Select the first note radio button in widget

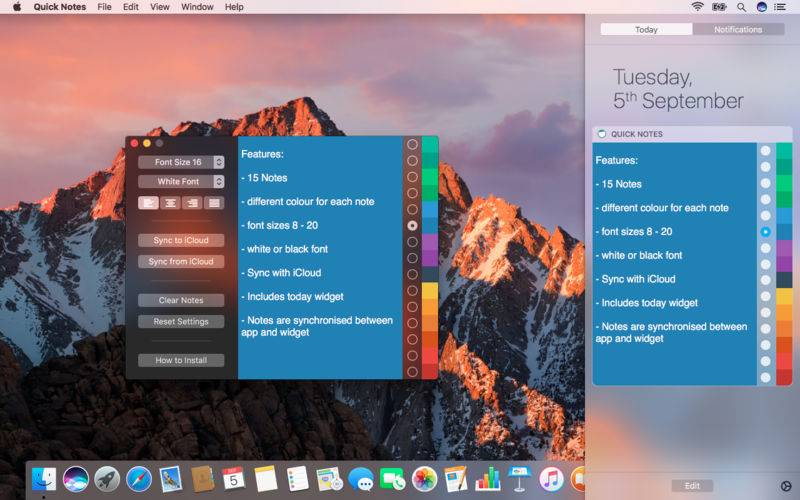(765, 151)
